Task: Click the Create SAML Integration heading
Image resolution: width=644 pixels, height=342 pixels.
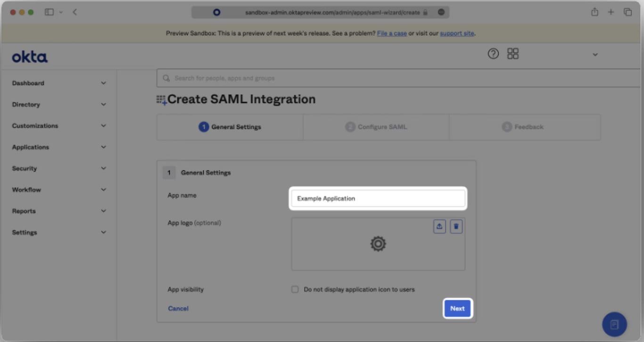Action: coord(241,99)
